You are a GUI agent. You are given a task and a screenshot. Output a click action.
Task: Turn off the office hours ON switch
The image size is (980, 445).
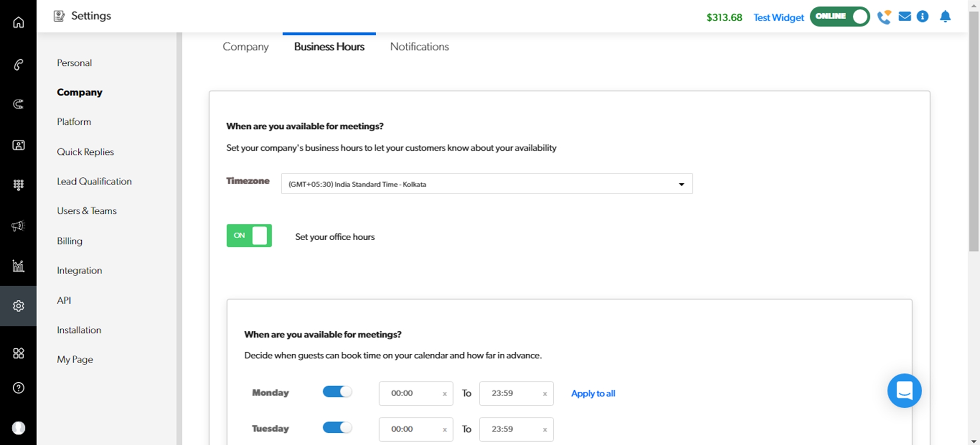[249, 236]
